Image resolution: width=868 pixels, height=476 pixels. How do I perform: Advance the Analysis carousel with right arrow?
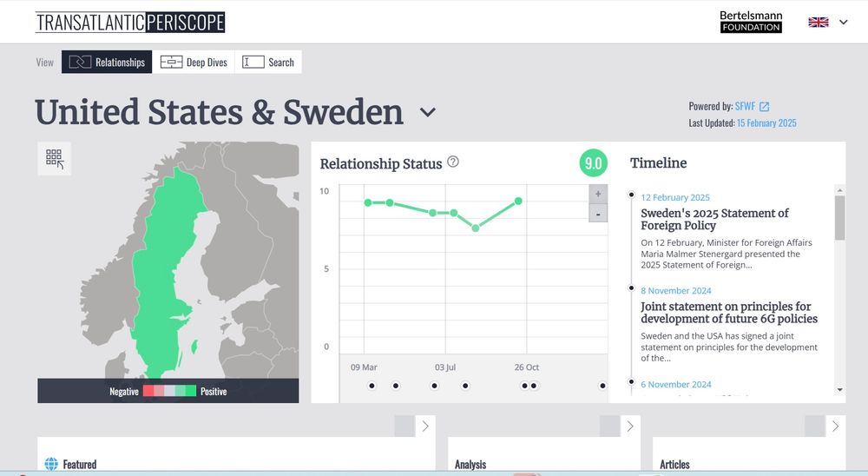[630, 426]
